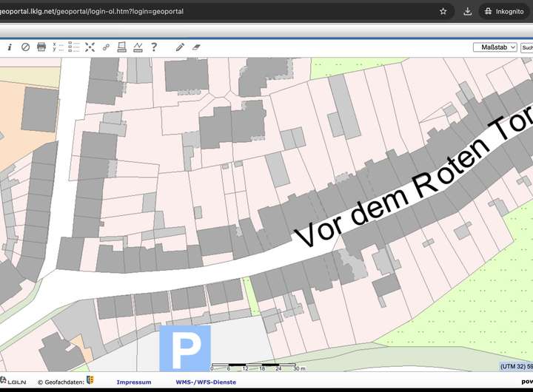The width and height of the screenshot is (533, 392).
Task: Click the search field beside Maßstab
Action: coord(526,47)
